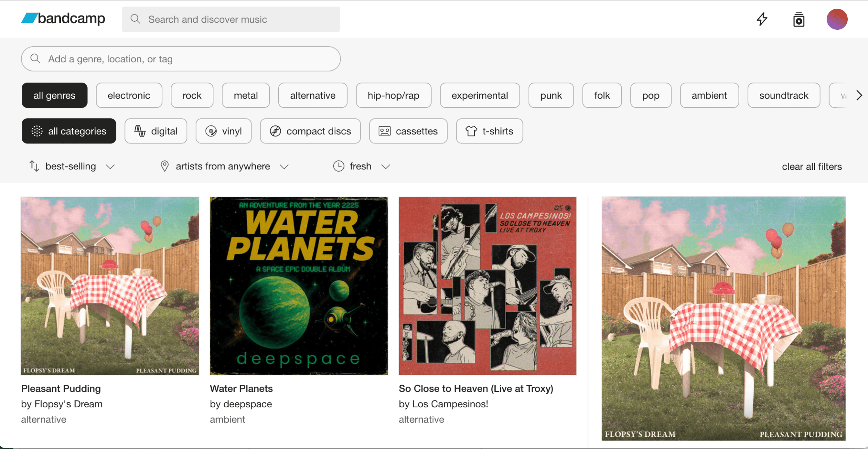The width and height of the screenshot is (868, 449).
Task: Open the lightning bolt feed icon
Action: tap(762, 19)
